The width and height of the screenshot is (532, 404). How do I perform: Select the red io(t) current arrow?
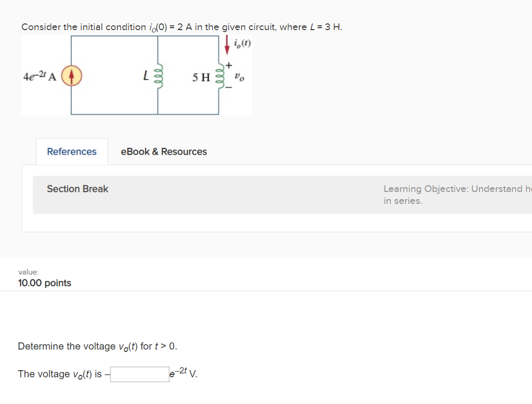(228, 44)
